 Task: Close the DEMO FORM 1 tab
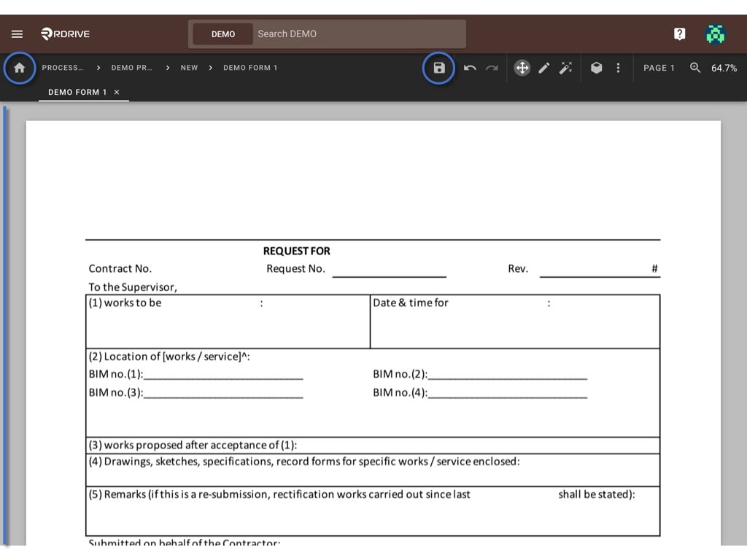click(117, 92)
